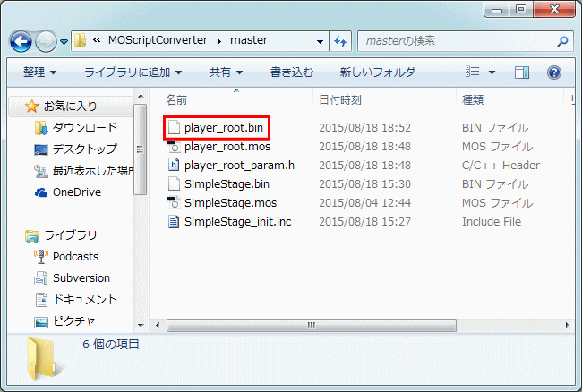Click the header icon of player_root_param.h

point(174,165)
